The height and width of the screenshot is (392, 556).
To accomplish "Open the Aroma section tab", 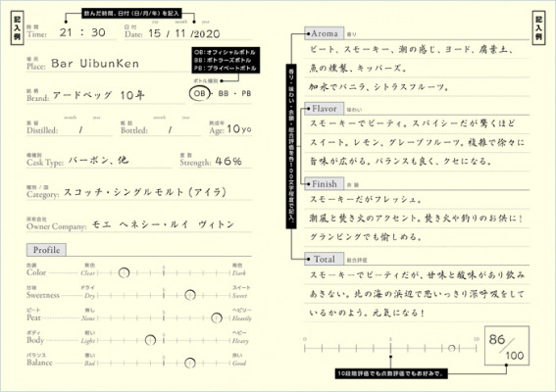I will 325,33.
